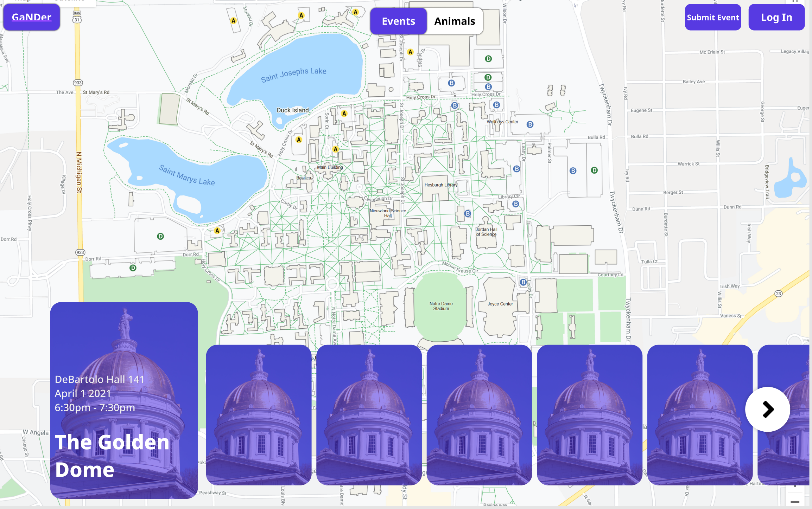
Task: Toggle Events visibility on map
Action: pos(398,20)
